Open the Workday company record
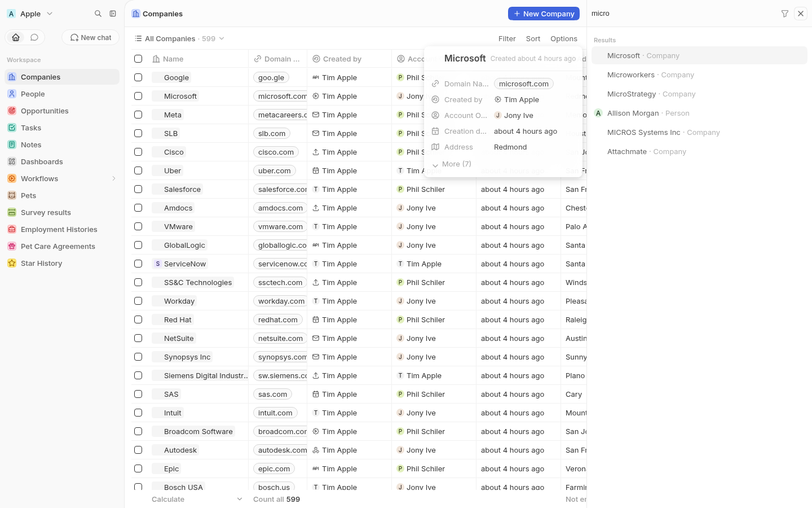 [174, 301]
